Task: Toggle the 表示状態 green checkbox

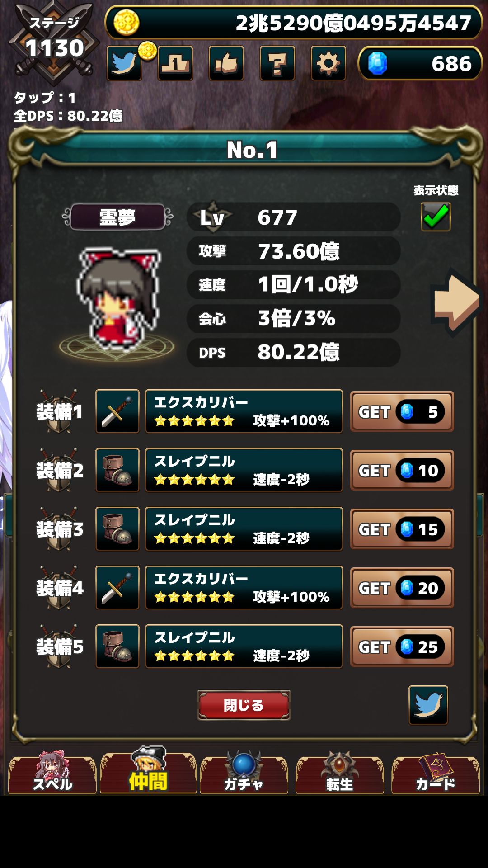Action: tap(436, 217)
